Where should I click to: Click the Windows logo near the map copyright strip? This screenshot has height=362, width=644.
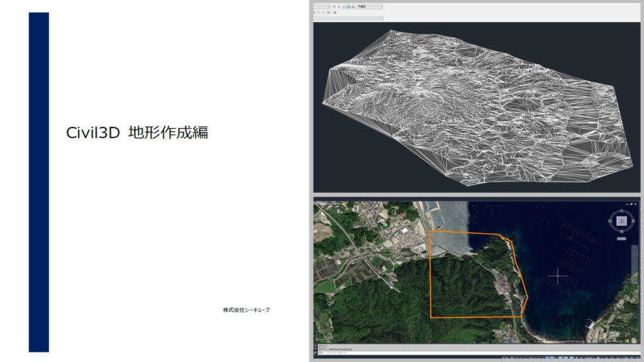point(625,342)
